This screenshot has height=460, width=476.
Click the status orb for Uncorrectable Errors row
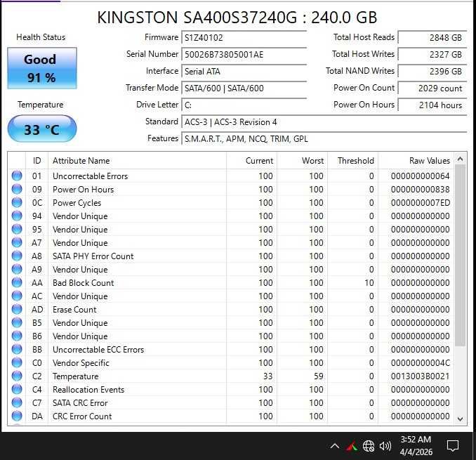17,176
